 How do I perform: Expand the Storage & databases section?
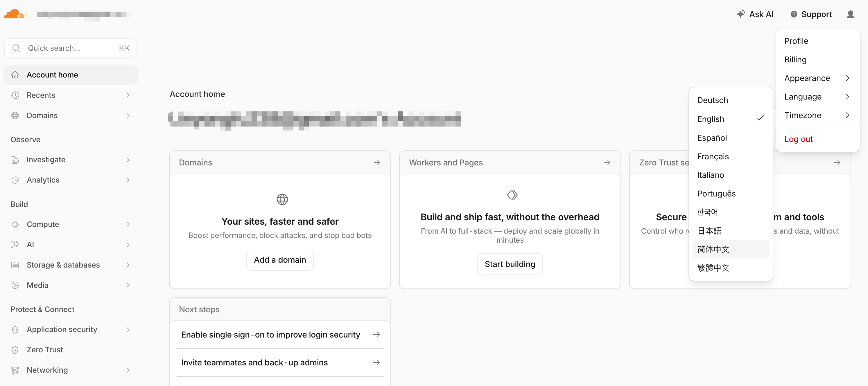coord(70,265)
